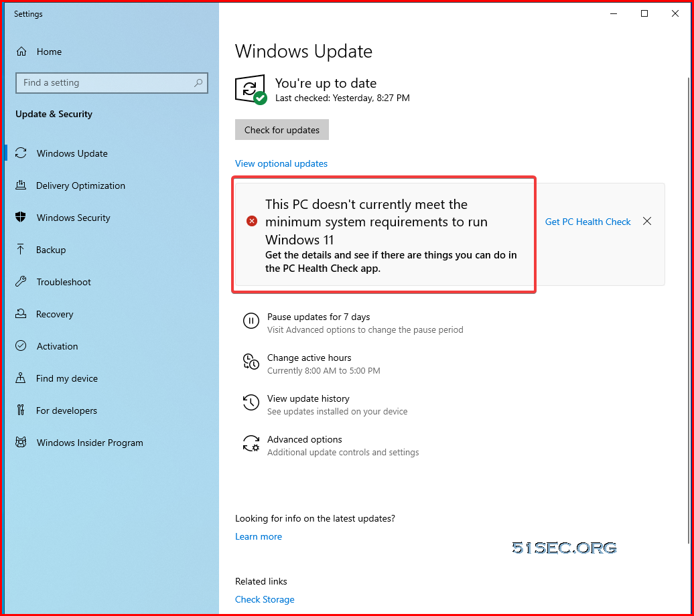
Task: Click Check for updates button
Action: 282,130
